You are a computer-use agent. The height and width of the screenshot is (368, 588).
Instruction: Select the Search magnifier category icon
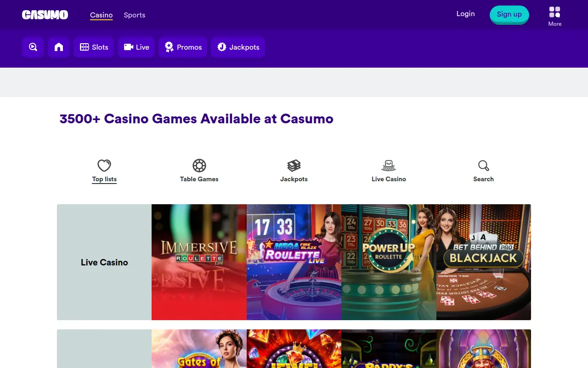pyautogui.click(x=484, y=166)
